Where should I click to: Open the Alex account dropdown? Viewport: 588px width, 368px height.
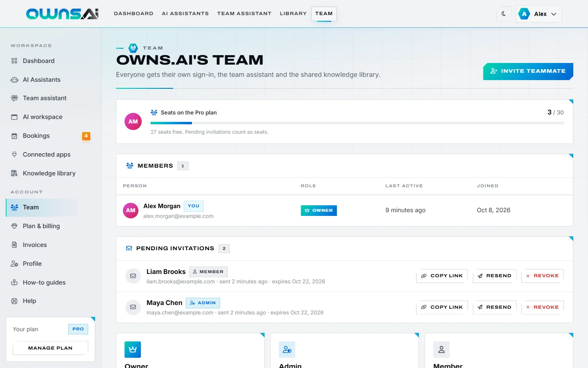pyautogui.click(x=539, y=14)
